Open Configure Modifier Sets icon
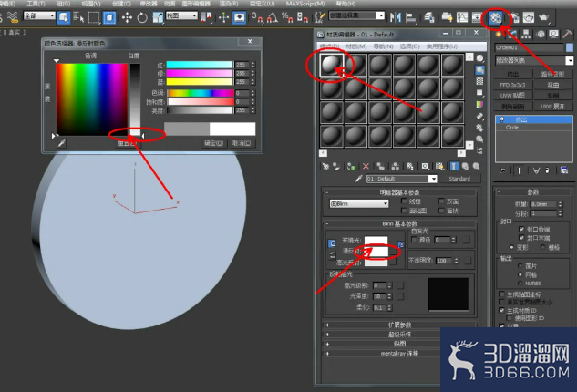 tap(564, 170)
